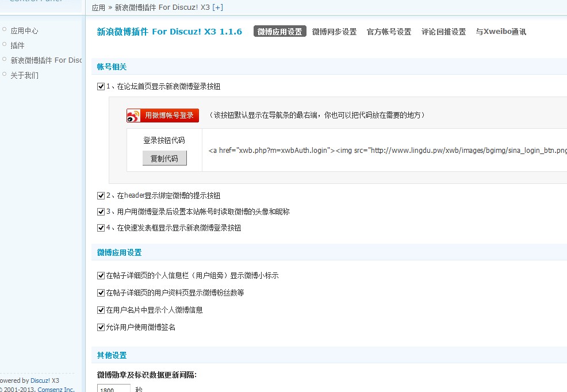Click the update interval input showing 1800
The image size is (567, 392).
pyautogui.click(x=114, y=389)
